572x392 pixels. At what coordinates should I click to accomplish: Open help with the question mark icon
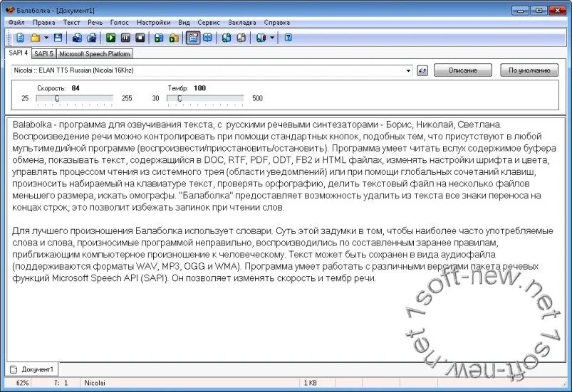coord(288,38)
